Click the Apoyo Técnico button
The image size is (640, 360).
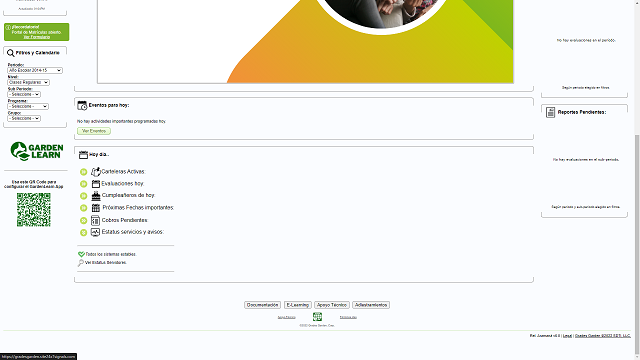click(332, 305)
